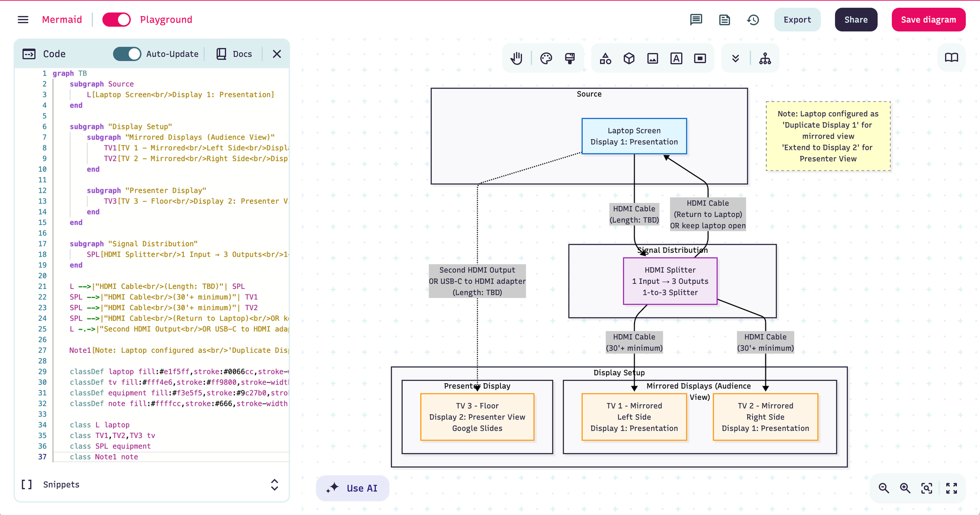This screenshot has width=980, height=515.
Task: Click the Save diagram button
Action: pos(928,20)
